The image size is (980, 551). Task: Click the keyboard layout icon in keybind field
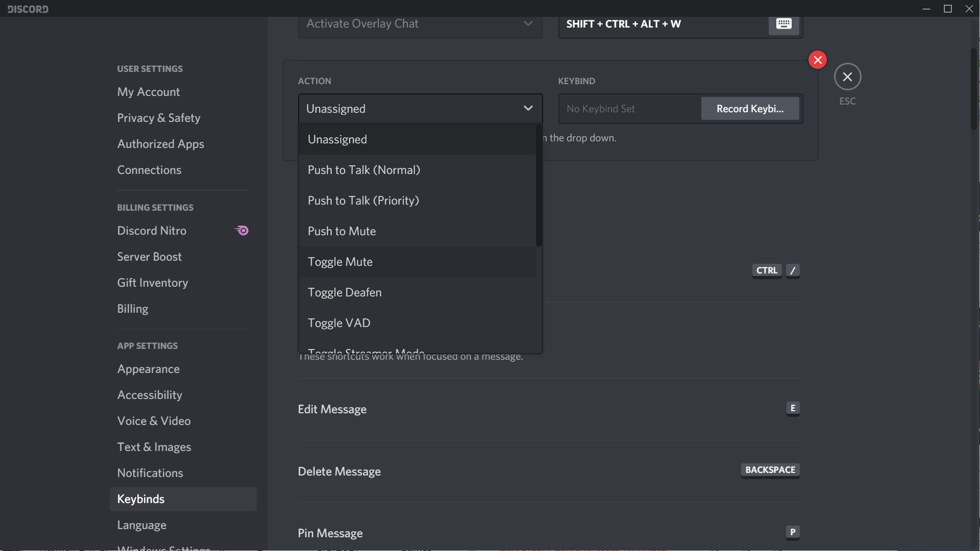tap(784, 23)
